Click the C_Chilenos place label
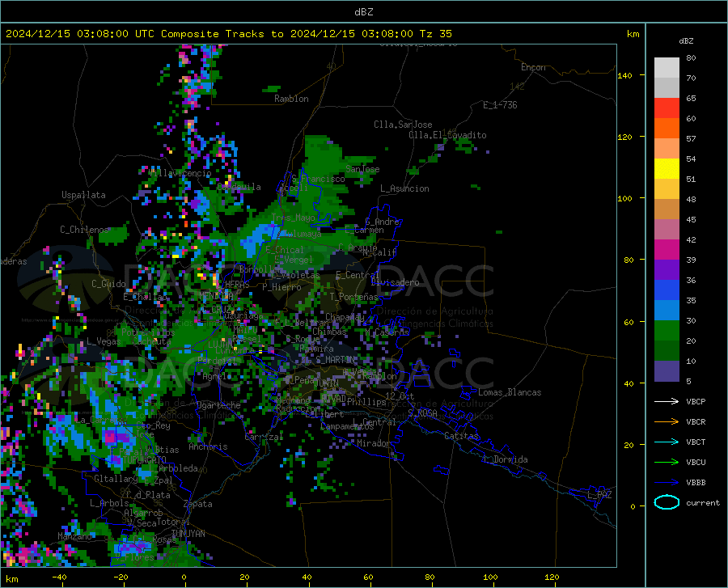Screen dimensions: 728x588 [84, 230]
